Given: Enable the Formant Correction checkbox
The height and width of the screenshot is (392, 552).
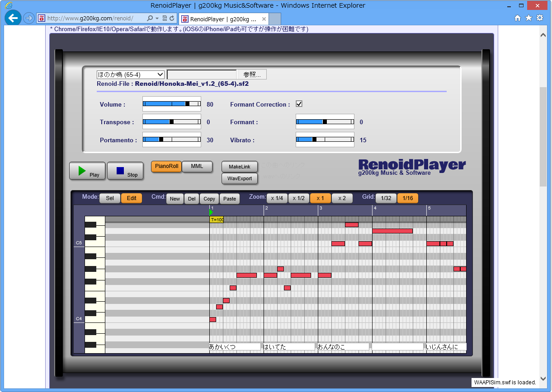Looking at the screenshot, I should click(299, 104).
